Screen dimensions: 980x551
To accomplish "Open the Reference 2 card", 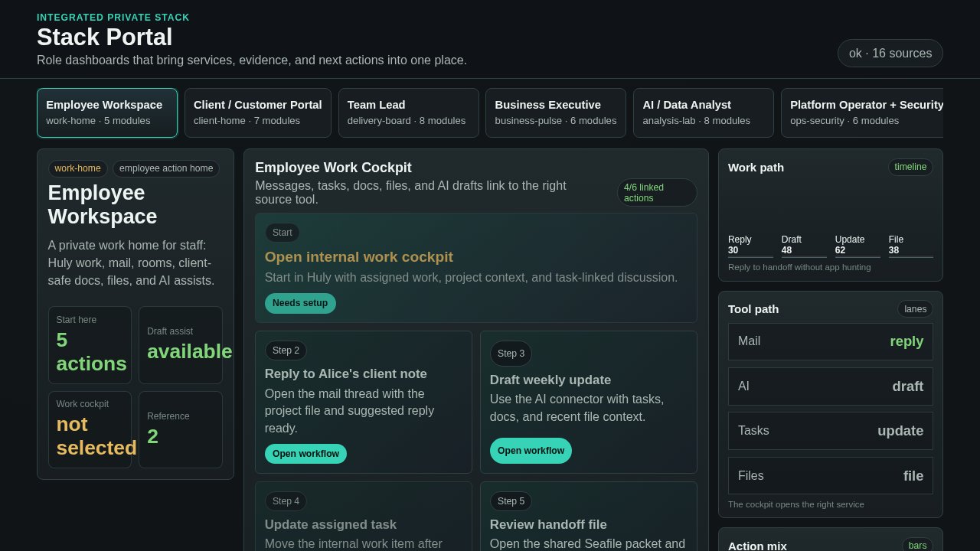I will (181, 430).
